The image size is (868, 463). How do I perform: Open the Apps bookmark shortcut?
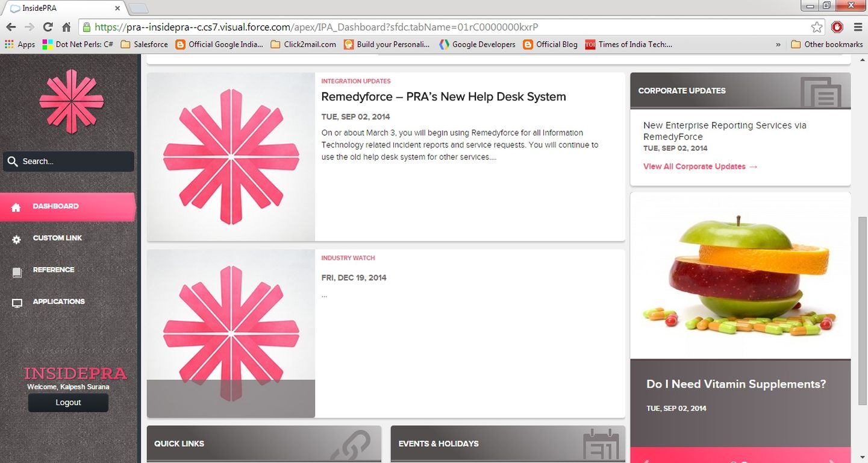point(20,44)
